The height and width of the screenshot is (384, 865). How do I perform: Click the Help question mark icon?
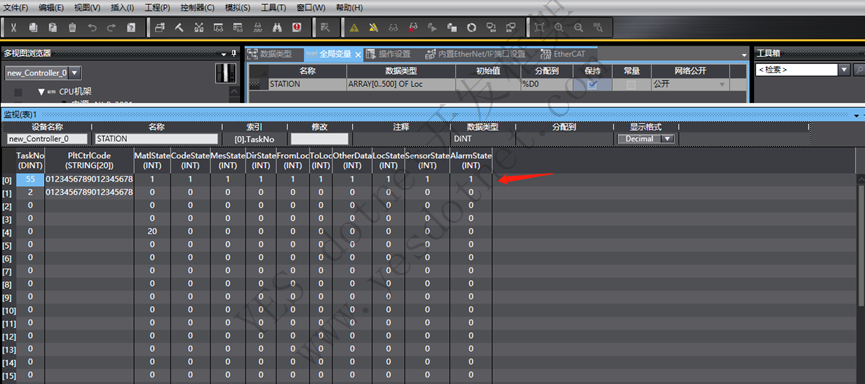(131, 27)
